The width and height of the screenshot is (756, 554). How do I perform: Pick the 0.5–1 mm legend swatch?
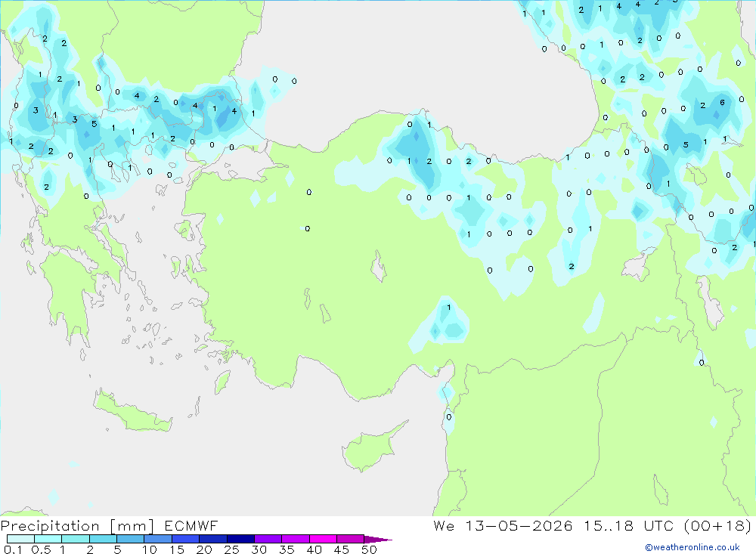tap(48, 539)
